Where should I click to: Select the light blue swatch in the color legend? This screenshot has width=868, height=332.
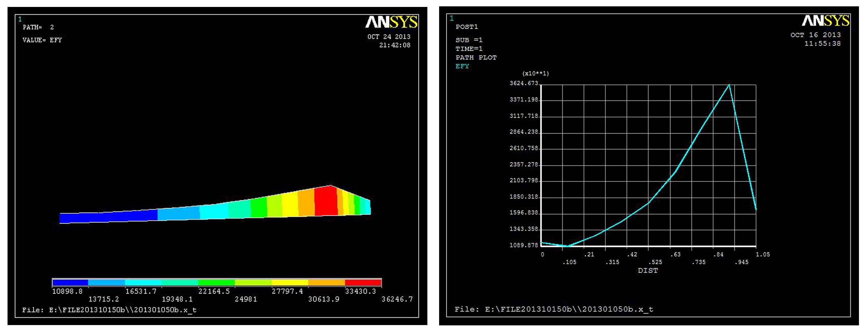click(107, 283)
